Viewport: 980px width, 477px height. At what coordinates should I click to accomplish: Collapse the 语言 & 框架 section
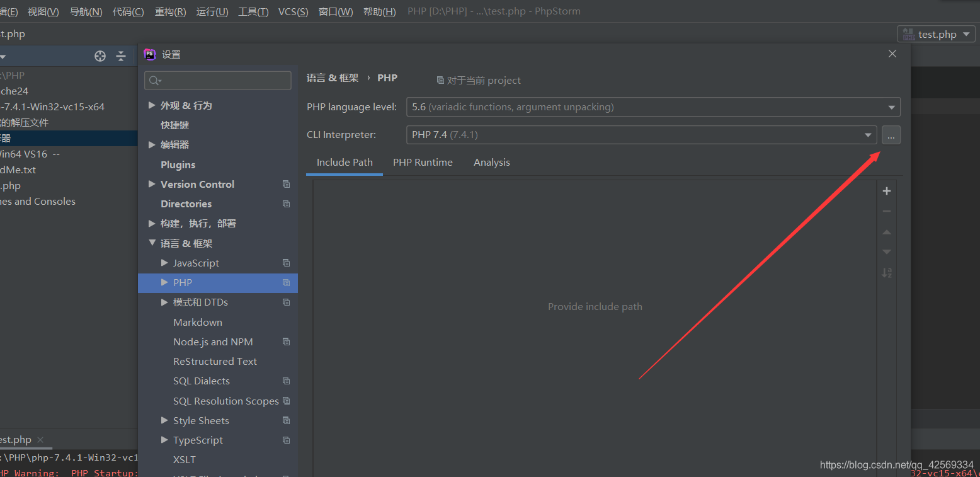point(152,243)
